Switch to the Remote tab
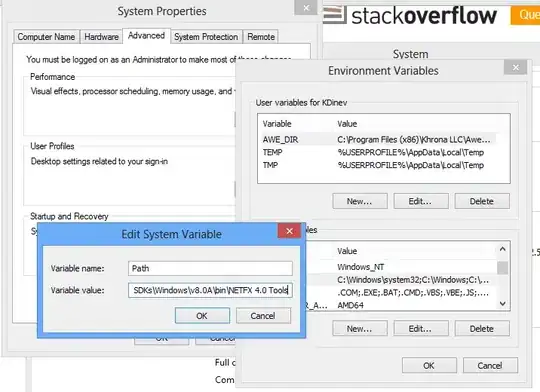 click(x=261, y=37)
